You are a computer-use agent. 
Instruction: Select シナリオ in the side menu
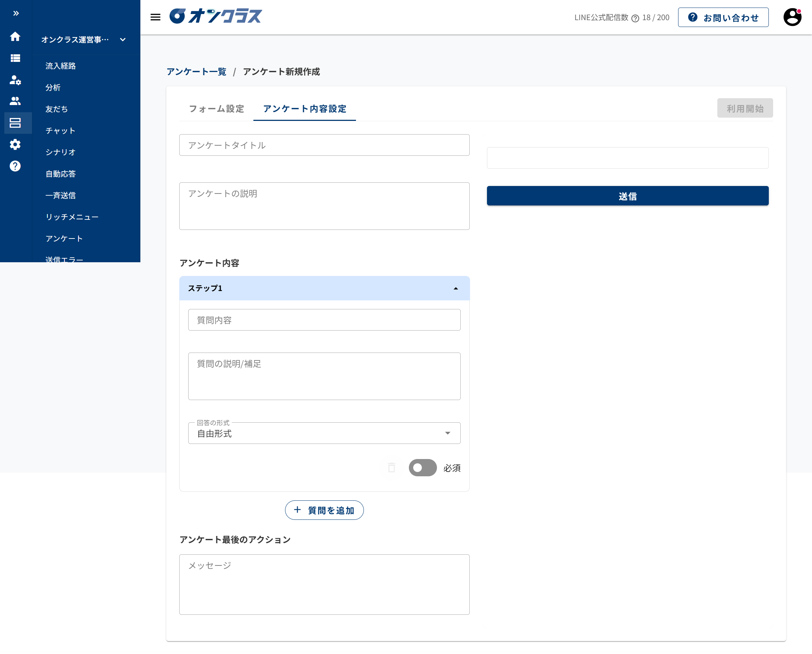60,152
